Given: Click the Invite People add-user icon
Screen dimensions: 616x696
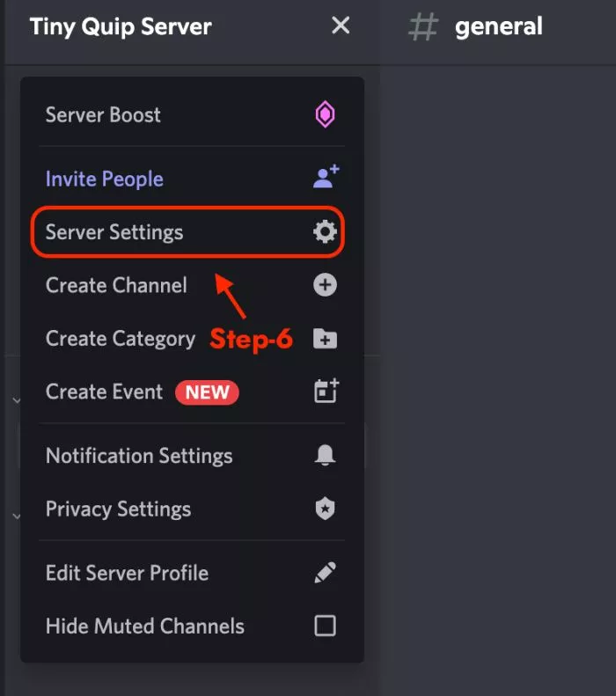Looking at the screenshot, I should (326, 177).
